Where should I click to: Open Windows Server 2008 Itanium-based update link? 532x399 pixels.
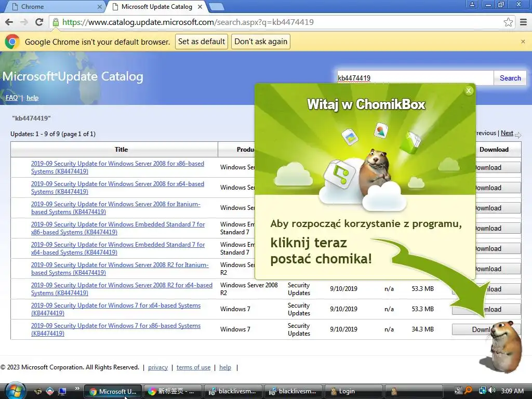point(116,208)
